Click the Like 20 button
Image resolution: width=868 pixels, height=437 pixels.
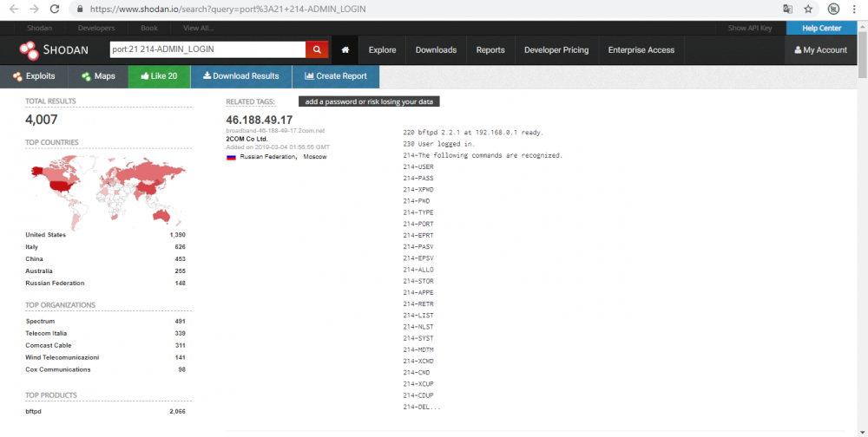(159, 76)
